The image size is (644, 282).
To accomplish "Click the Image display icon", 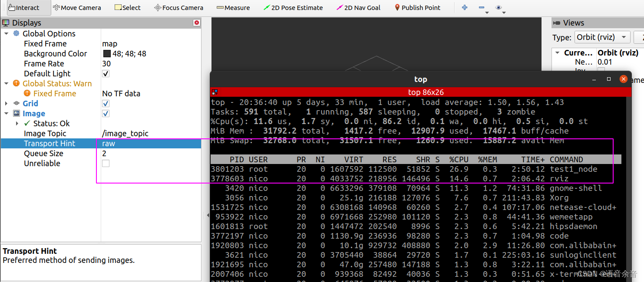I will [x=17, y=113].
